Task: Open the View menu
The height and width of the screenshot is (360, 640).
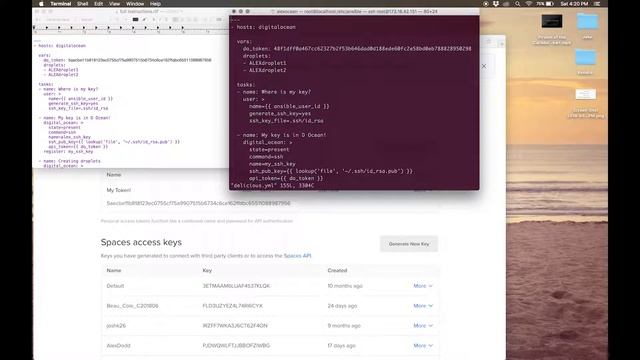Action: pos(114,4)
